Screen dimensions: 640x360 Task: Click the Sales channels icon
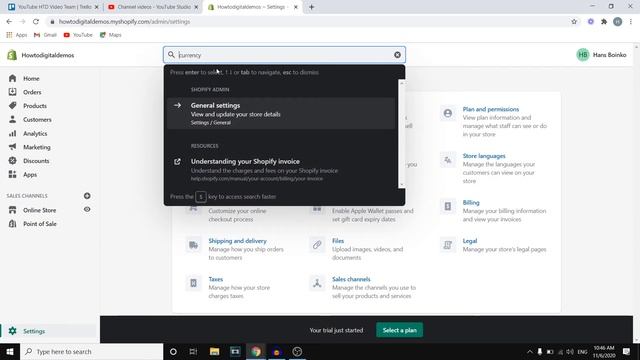[x=317, y=283]
